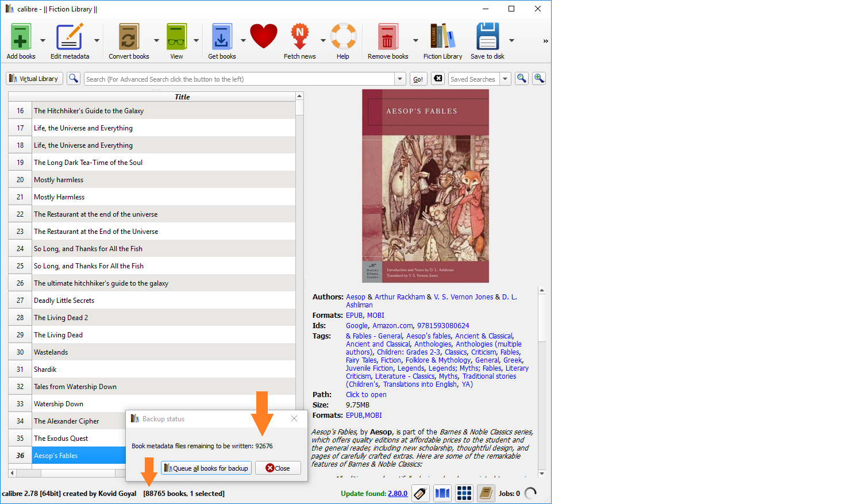
Task: Expand the View dropdown arrow
Action: (196, 41)
